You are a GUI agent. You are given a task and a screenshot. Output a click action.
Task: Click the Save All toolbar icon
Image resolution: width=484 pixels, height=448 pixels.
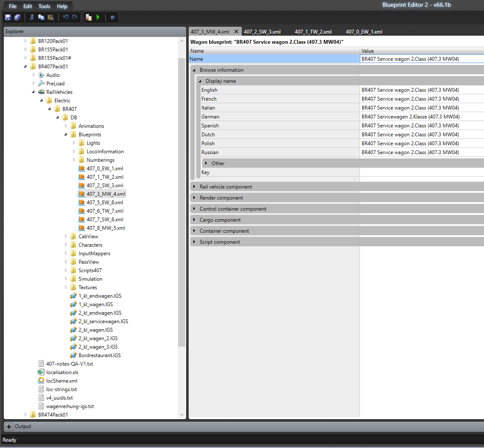point(17,17)
